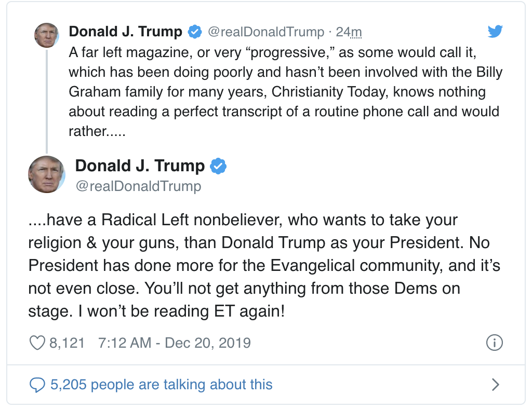Click the blue Twitter bird logo
The width and height of the screenshot is (532, 410).
[x=496, y=32]
